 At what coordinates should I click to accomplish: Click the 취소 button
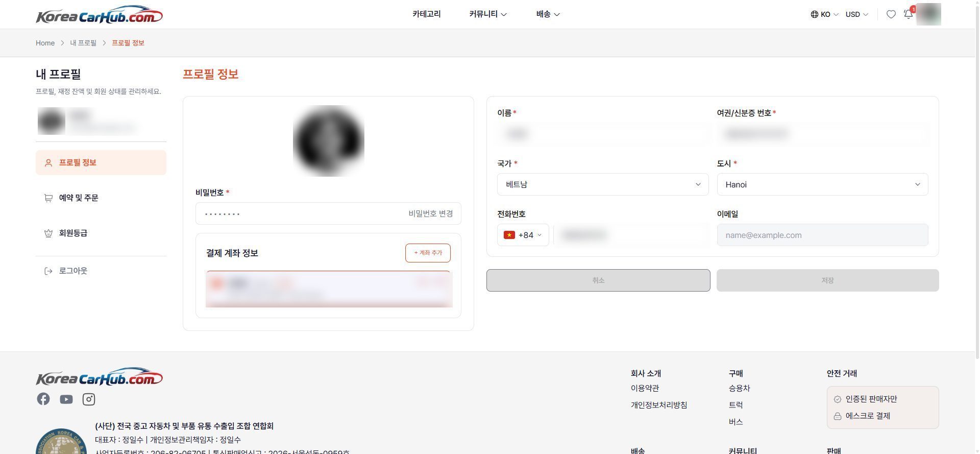[598, 280]
